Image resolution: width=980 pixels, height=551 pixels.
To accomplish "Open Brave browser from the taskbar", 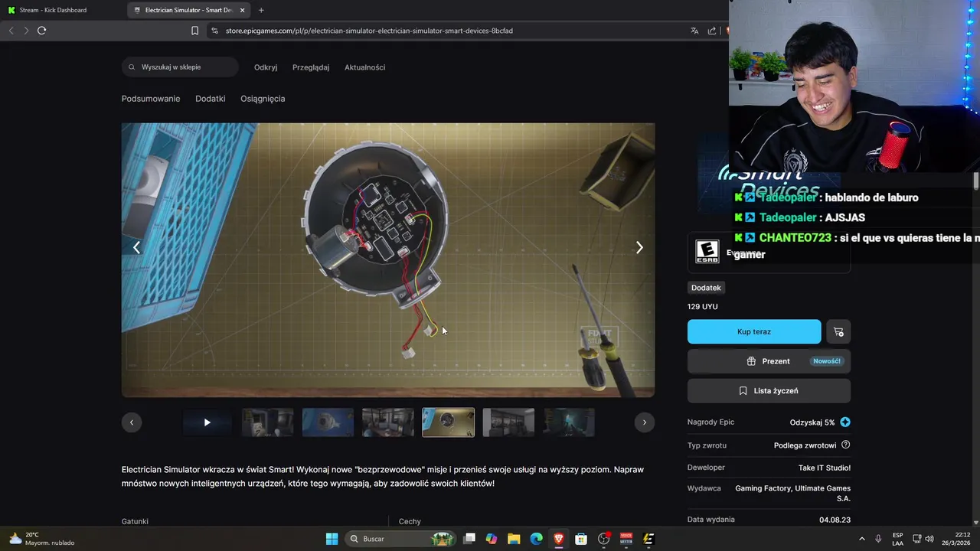I will [559, 539].
